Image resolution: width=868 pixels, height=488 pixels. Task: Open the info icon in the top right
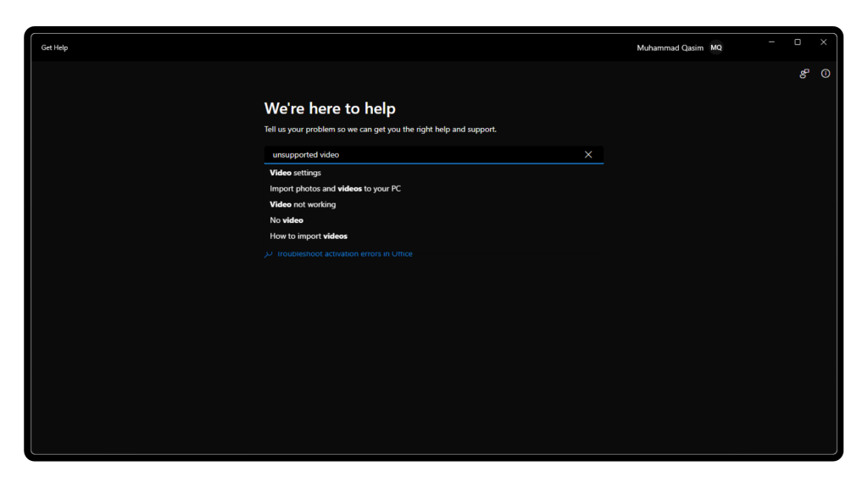click(x=826, y=74)
